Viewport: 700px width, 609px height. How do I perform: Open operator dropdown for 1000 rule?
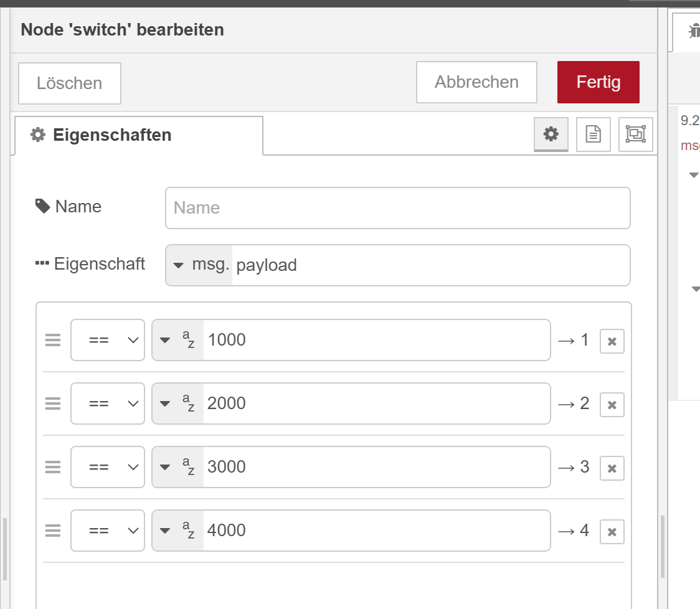(108, 340)
